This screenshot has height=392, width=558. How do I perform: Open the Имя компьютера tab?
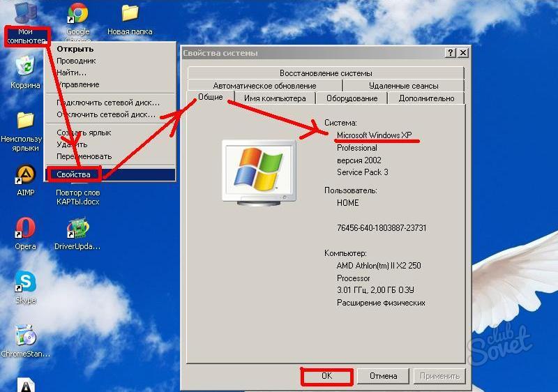click(275, 98)
